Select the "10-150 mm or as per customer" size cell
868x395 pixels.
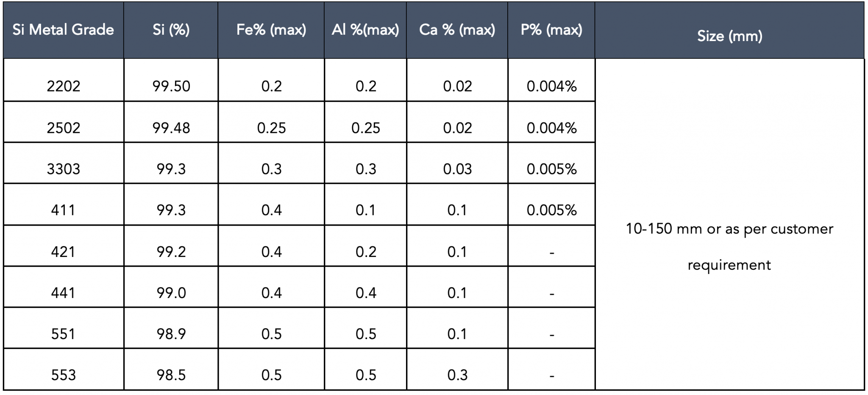(x=729, y=229)
